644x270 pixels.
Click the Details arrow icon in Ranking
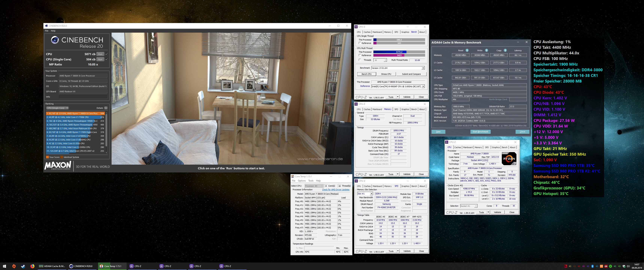point(106,108)
